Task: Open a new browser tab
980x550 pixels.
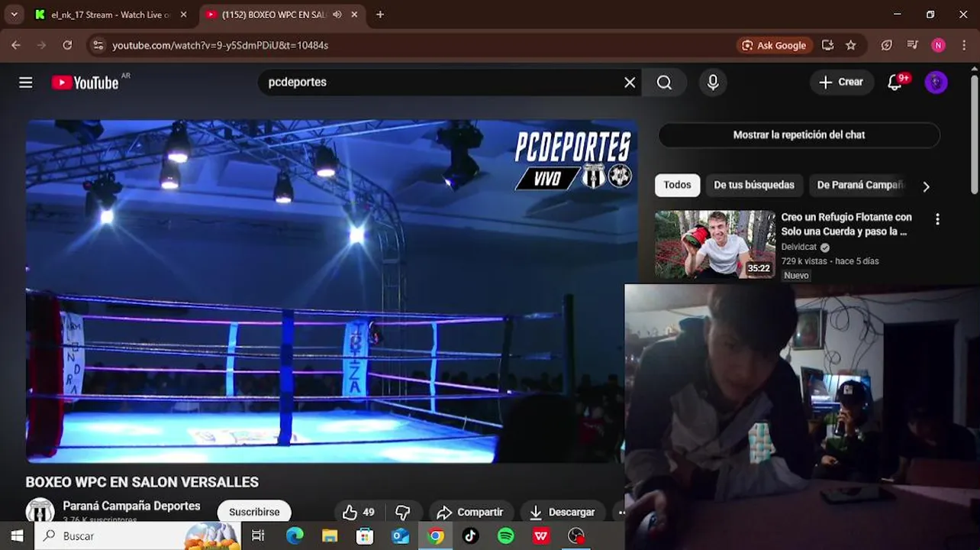Action: tap(380, 15)
